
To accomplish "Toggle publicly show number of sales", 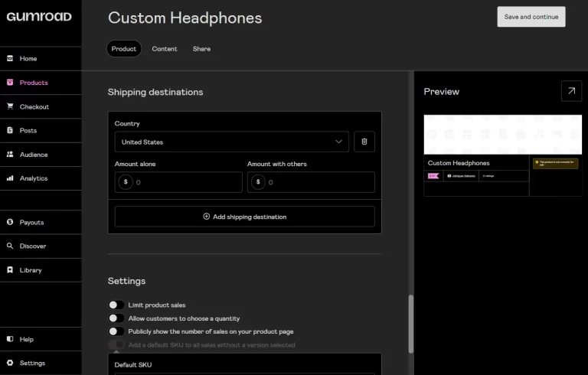I will pos(116,331).
